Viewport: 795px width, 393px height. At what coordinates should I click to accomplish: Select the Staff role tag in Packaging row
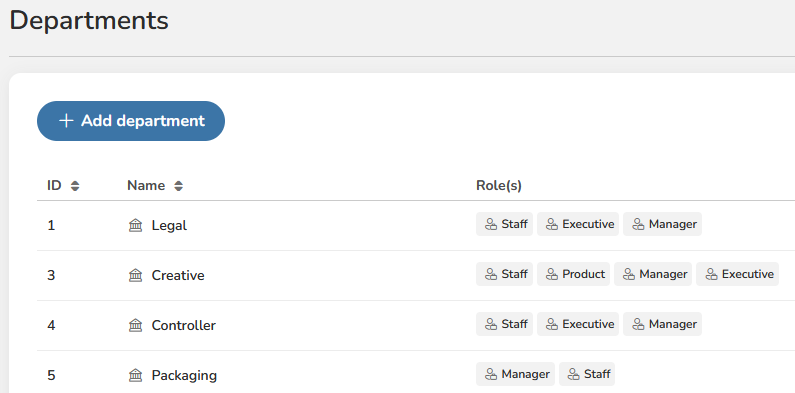pos(587,374)
